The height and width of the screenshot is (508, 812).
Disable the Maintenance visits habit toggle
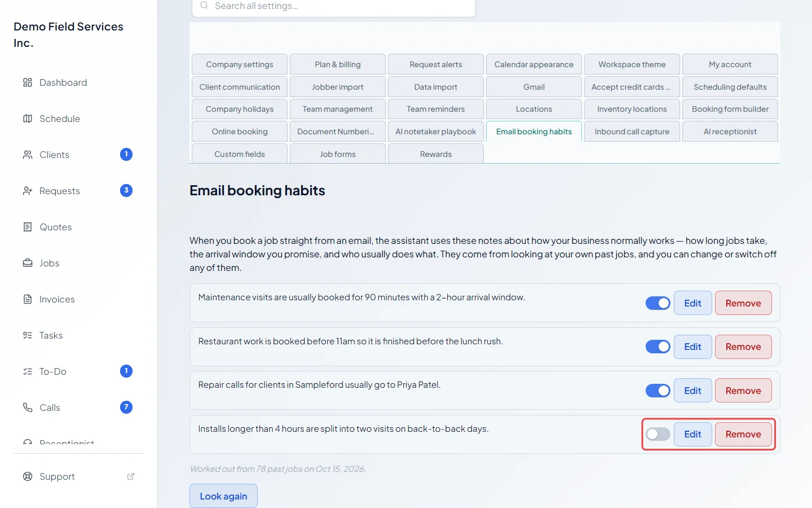(x=658, y=303)
